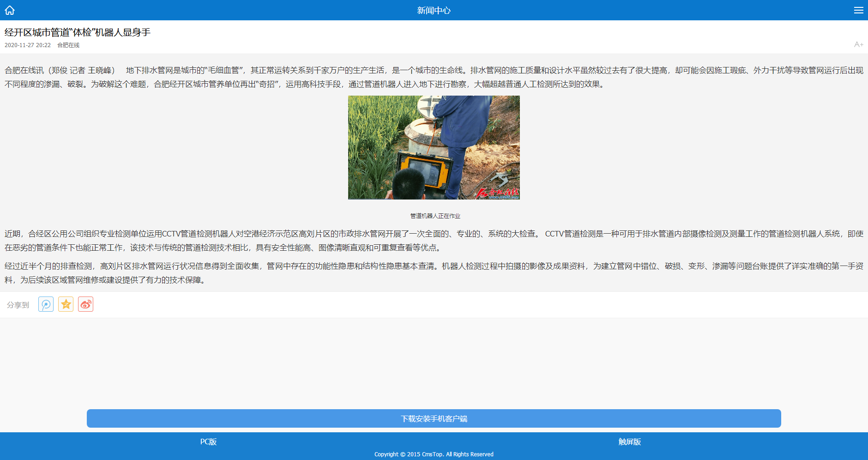Share article to Tencent Weibo
Image resolution: width=868 pixels, height=460 pixels.
[x=46, y=304]
